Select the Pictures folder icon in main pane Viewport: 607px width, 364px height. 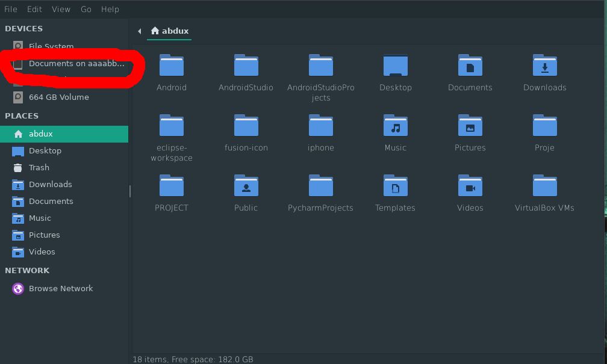pos(470,125)
